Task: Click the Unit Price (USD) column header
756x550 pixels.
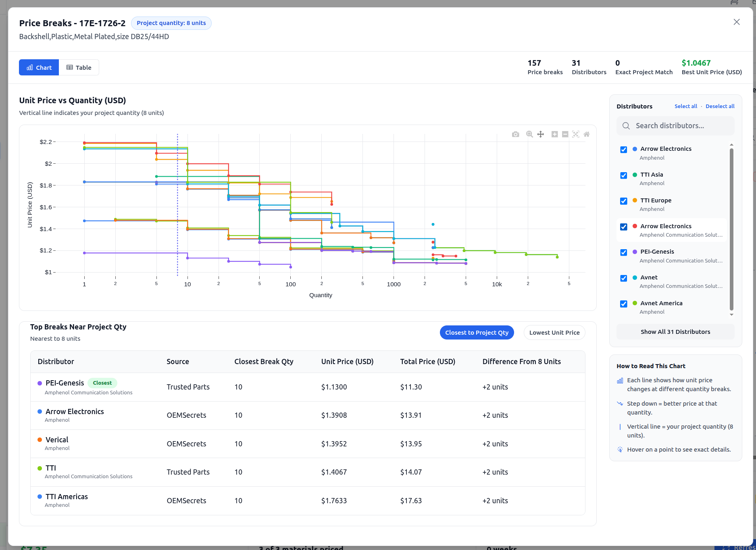Action: [x=348, y=362]
